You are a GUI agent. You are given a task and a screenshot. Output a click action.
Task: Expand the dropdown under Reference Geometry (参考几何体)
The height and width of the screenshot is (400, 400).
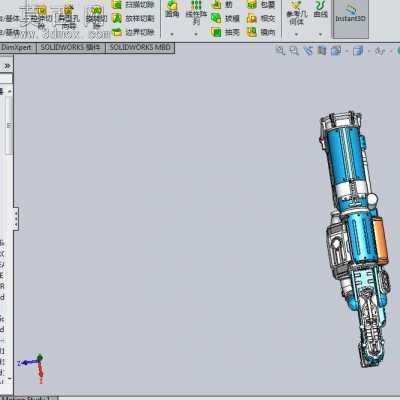(x=296, y=34)
